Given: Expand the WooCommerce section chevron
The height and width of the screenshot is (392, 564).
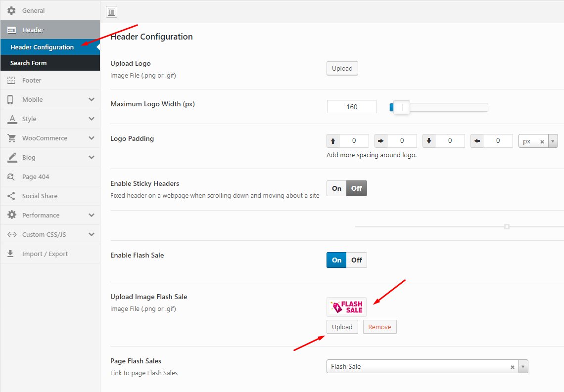Looking at the screenshot, I should tap(92, 138).
